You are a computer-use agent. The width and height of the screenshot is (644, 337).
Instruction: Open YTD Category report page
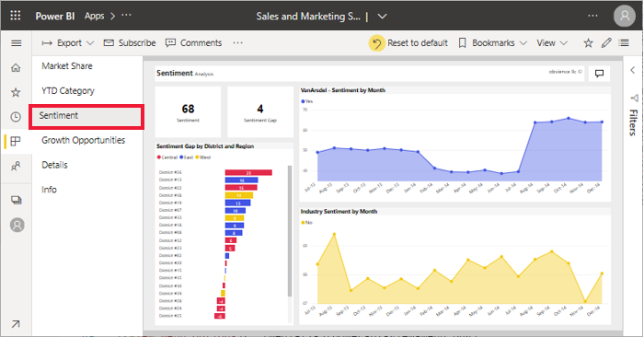pos(68,91)
